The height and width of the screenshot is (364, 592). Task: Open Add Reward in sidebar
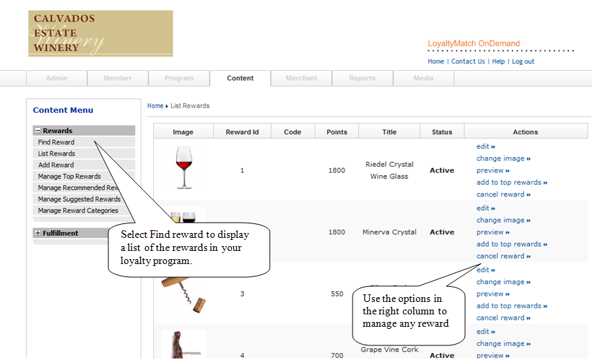pos(56,165)
